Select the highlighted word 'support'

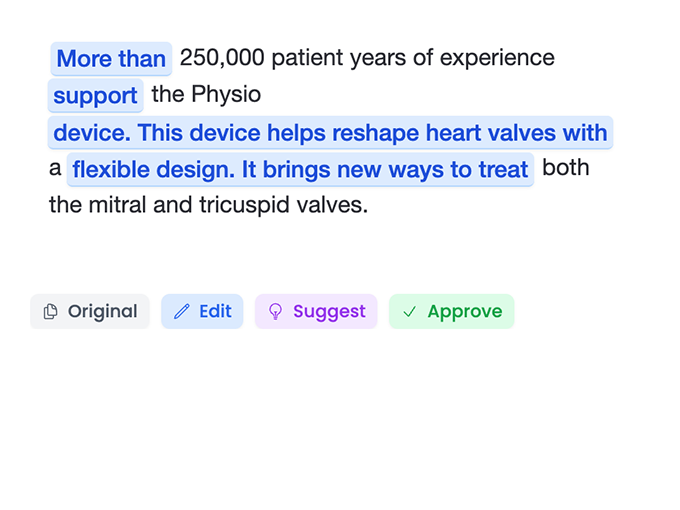pos(95,95)
